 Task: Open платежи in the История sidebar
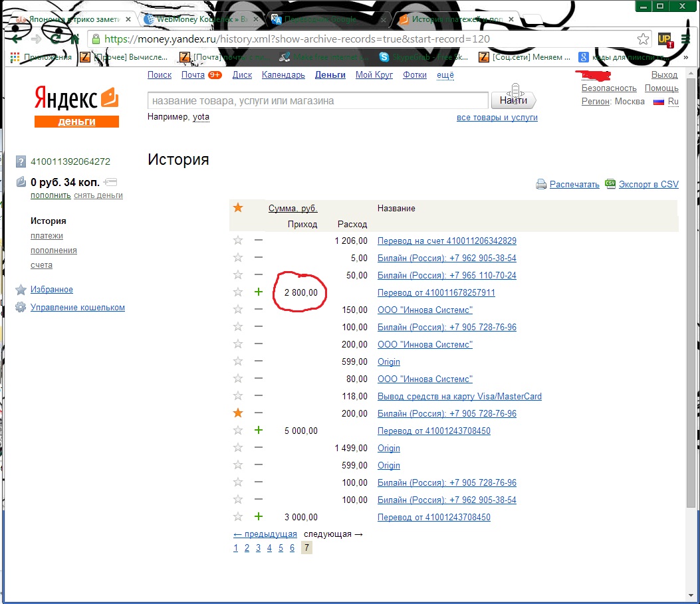coord(47,236)
